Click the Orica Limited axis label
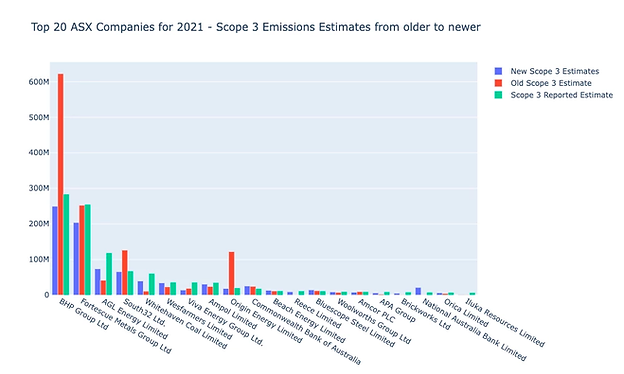Screen dimensions: 624x374 (x=466, y=313)
